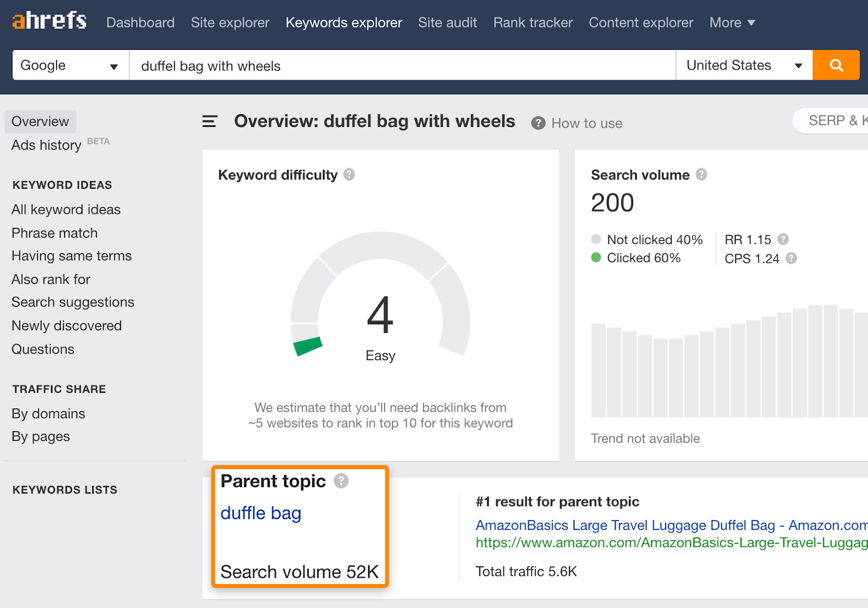This screenshot has height=608, width=868.
Task: Click the keyword search input field
Action: (x=403, y=65)
